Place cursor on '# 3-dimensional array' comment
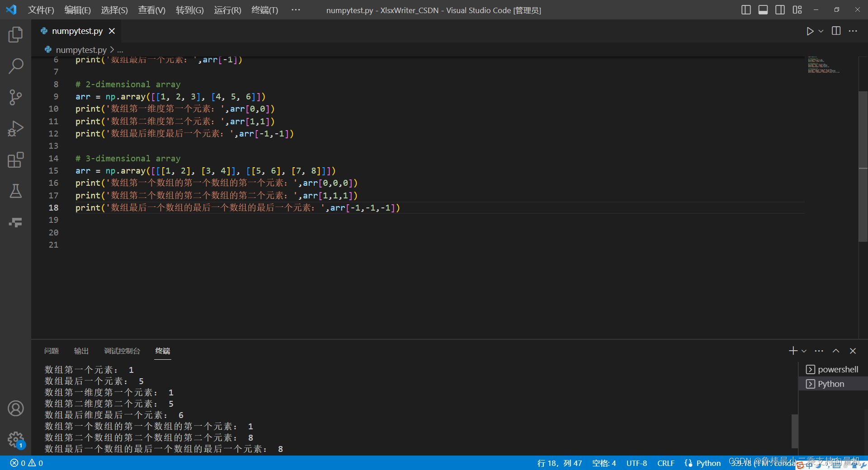 pyautogui.click(x=127, y=158)
